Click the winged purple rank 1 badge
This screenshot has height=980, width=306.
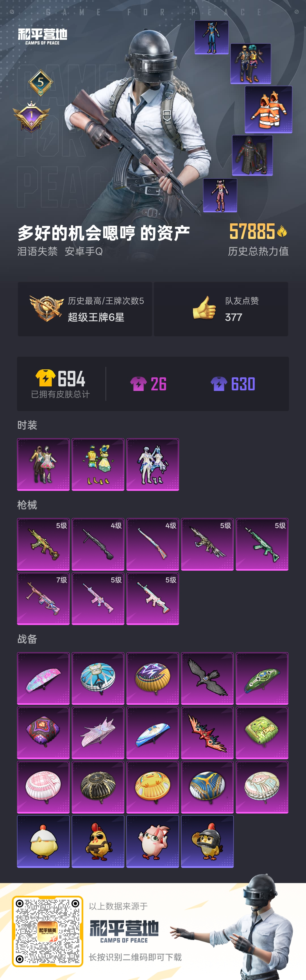tap(31, 116)
